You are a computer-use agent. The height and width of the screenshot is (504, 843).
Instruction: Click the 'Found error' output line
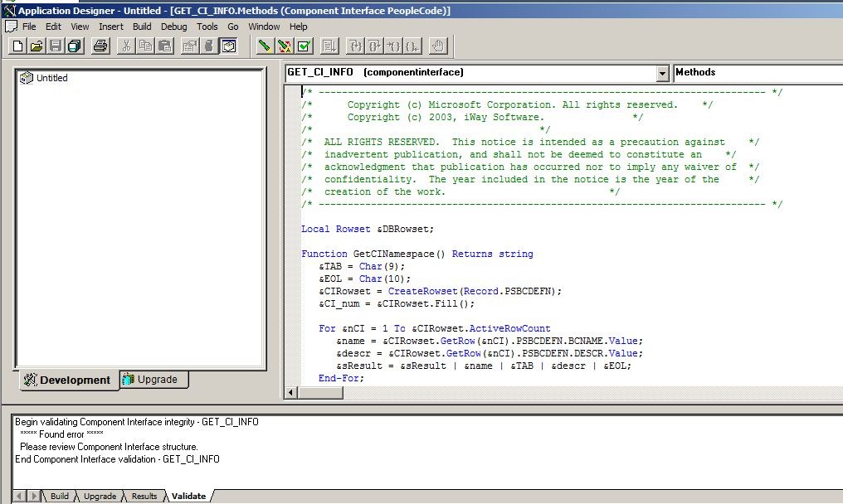click(61, 434)
